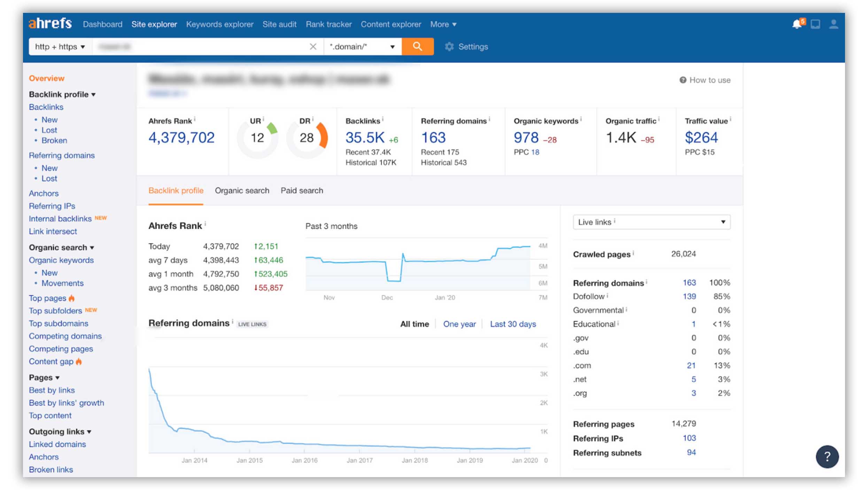
Task: Open the http + https protocol dropdown
Action: (60, 46)
